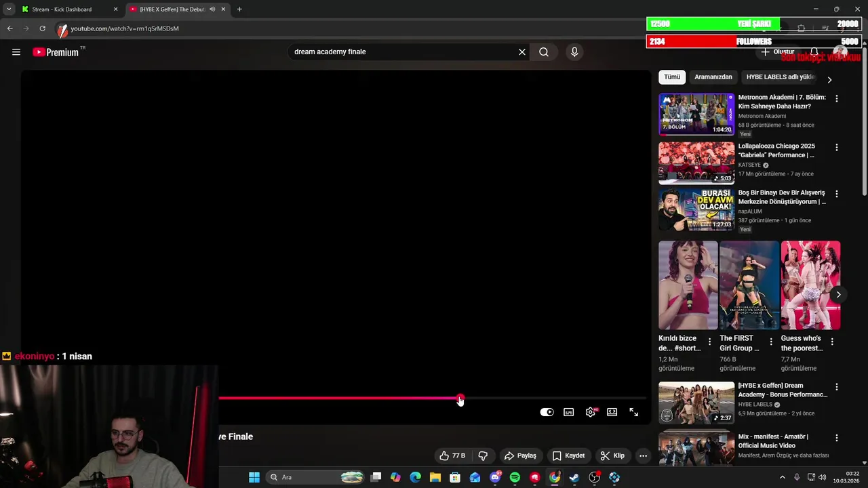Open Steam from the taskbar
The height and width of the screenshot is (488, 868).
coord(574,477)
